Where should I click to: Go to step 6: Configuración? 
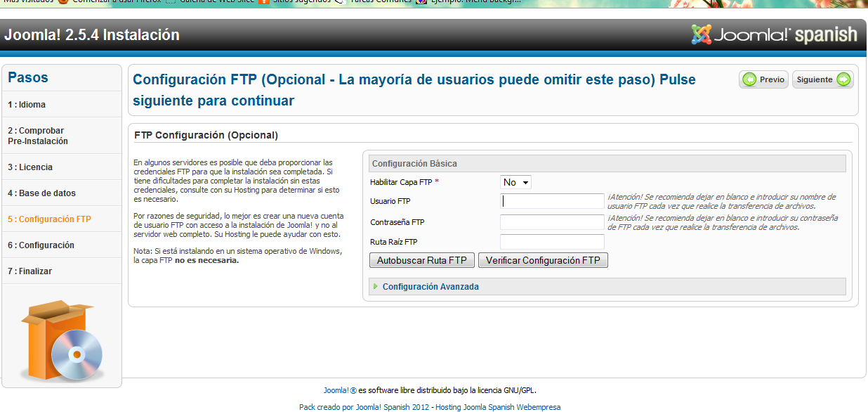[x=41, y=245]
